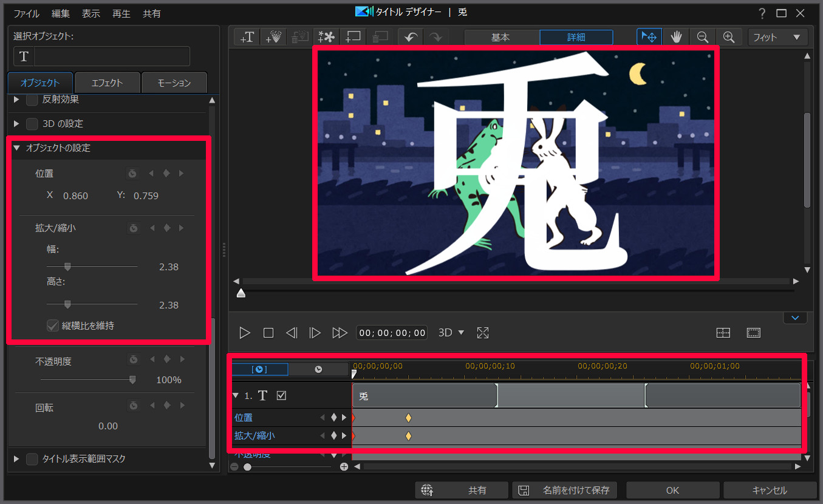This screenshot has width=823, height=504.
Task: Enable 3D の設定 checkbox
Action: click(32, 124)
